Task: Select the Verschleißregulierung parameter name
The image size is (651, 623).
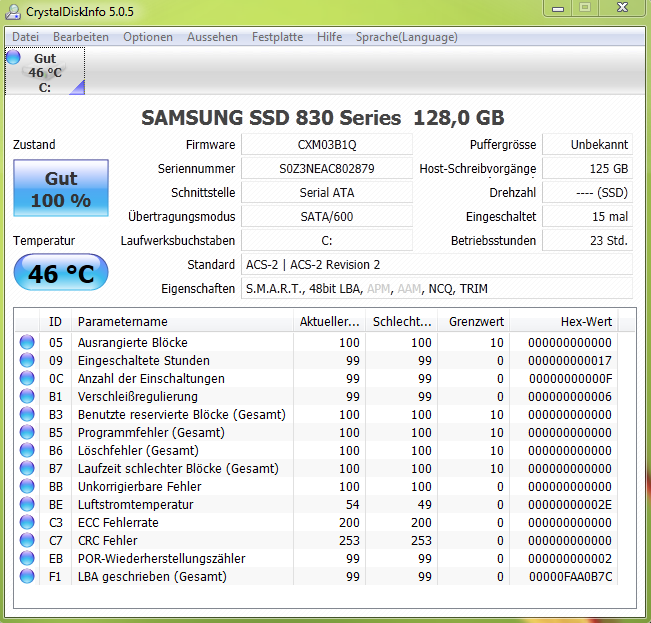Action: click(137, 396)
